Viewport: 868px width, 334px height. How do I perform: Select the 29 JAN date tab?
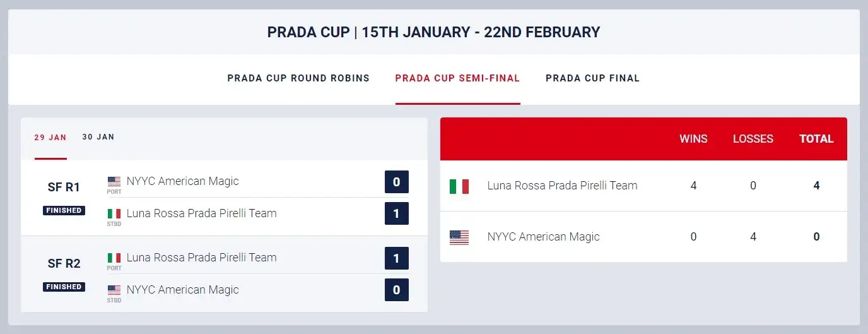50,137
